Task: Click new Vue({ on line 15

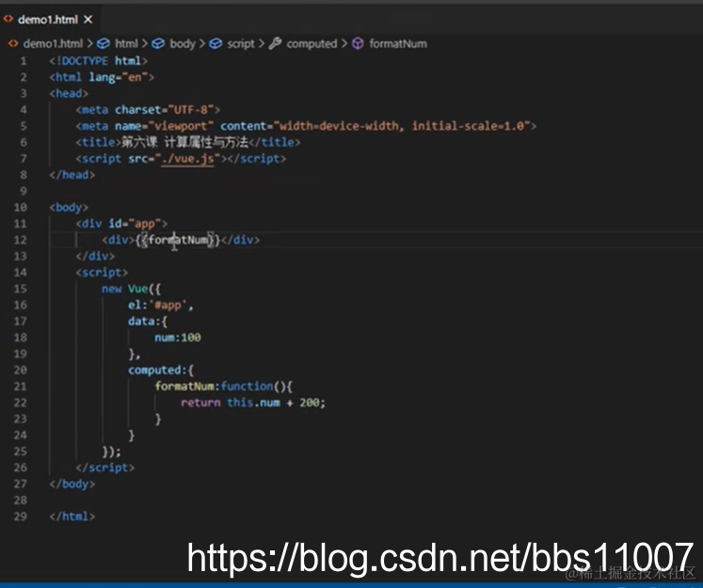Action: point(131,289)
